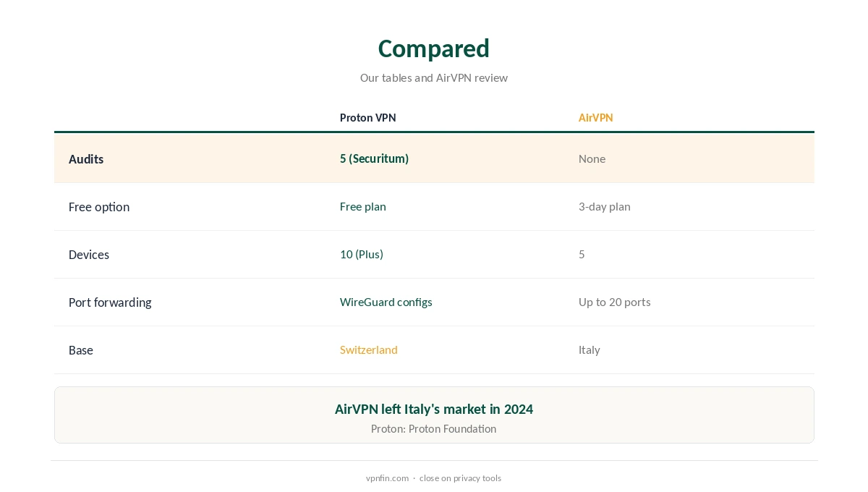Click the '3-day plan' cell

[x=605, y=206]
